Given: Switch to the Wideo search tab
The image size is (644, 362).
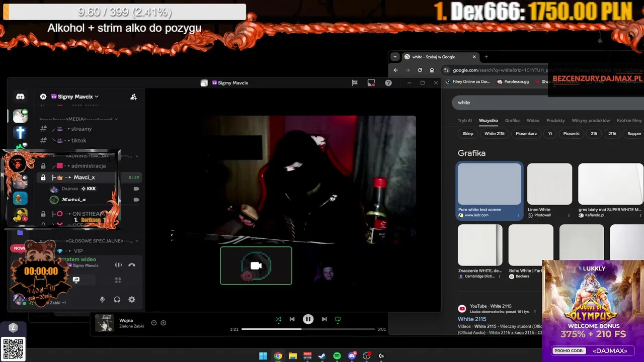Looking at the screenshot, I should tap(533, 121).
